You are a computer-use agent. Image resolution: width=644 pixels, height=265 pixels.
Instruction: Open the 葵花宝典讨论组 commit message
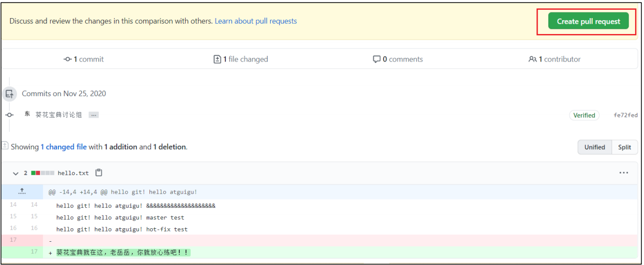(x=58, y=115)
